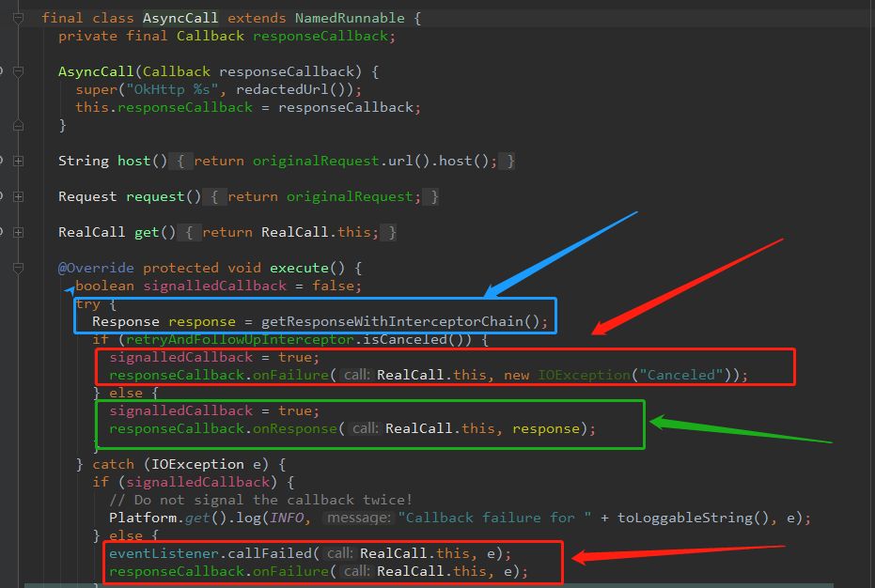This screenshot has width=875, height=588.
Task: Place cursor on responseCallback field declaration
Action: 320,37
